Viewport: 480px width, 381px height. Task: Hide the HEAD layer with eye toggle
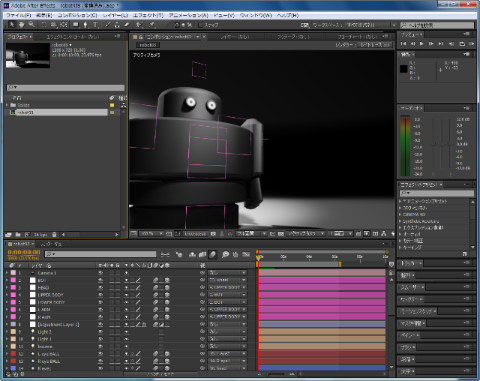tap(100, 287)
